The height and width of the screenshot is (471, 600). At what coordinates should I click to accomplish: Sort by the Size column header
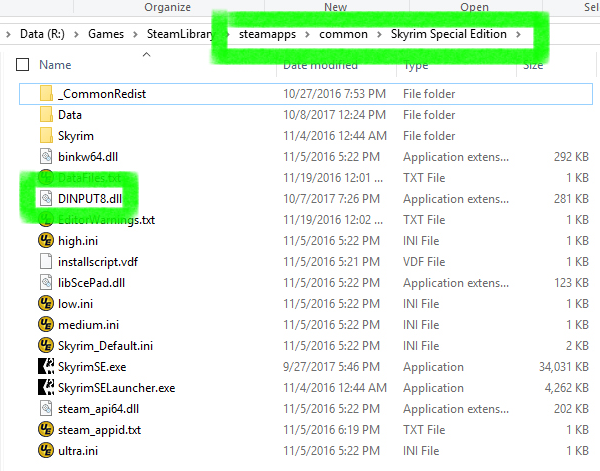pos(533,65)
